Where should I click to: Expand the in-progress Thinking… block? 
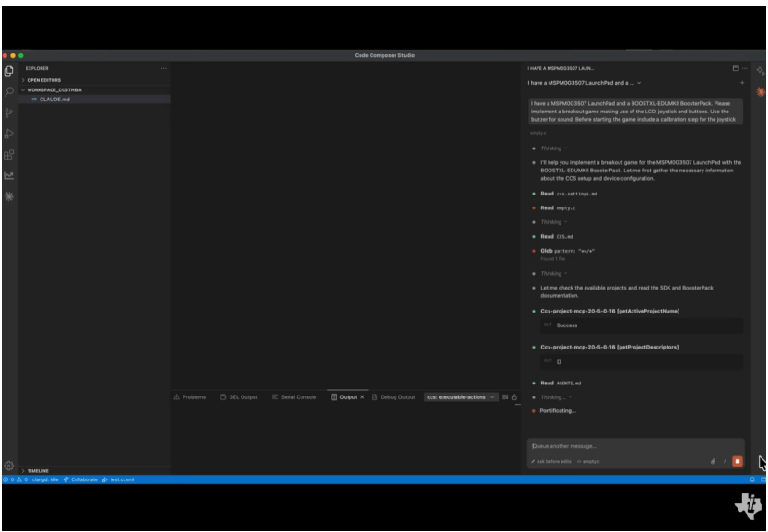coord(556,397)
